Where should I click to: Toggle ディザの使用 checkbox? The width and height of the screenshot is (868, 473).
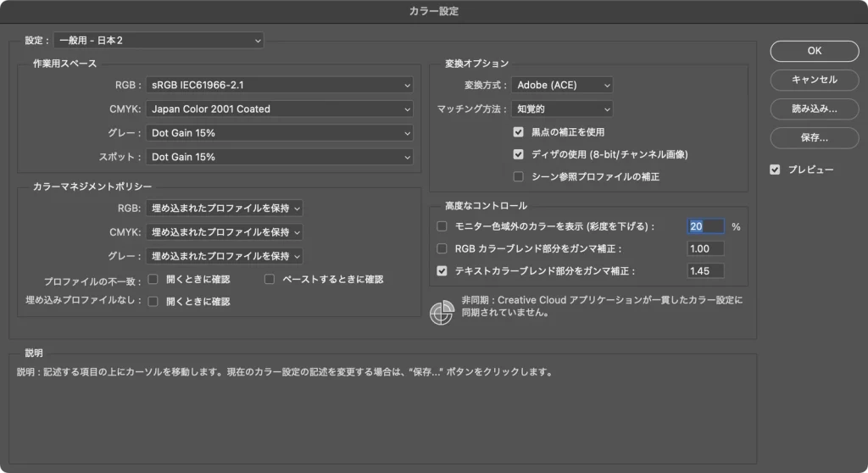(x=518, y=154)
